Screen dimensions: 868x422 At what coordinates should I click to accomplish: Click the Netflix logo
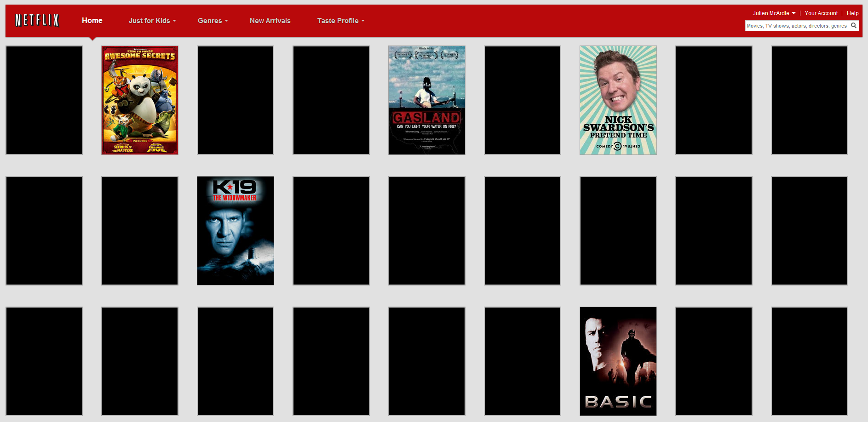37,20
